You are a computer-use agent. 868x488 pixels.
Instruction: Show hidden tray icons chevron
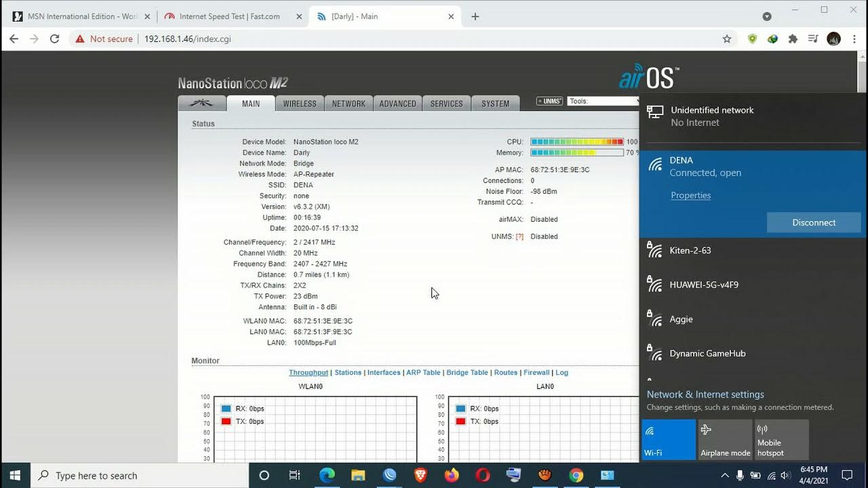point(724,475)
